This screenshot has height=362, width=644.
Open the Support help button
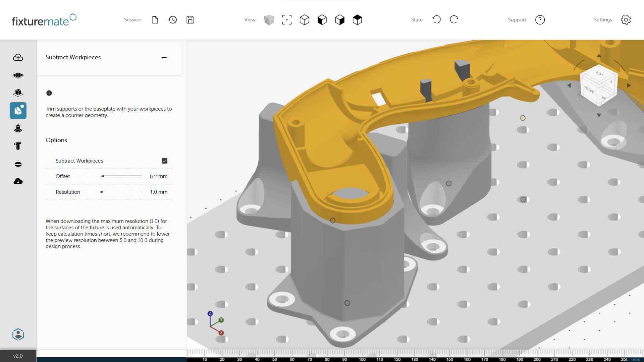tap(540, 20)
